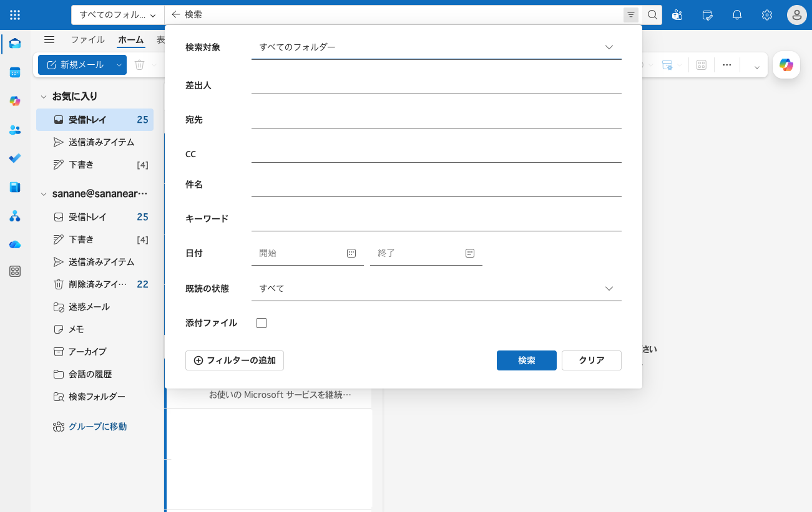Click the 検索 button
812x512 pixels.
tap(527, 360)
